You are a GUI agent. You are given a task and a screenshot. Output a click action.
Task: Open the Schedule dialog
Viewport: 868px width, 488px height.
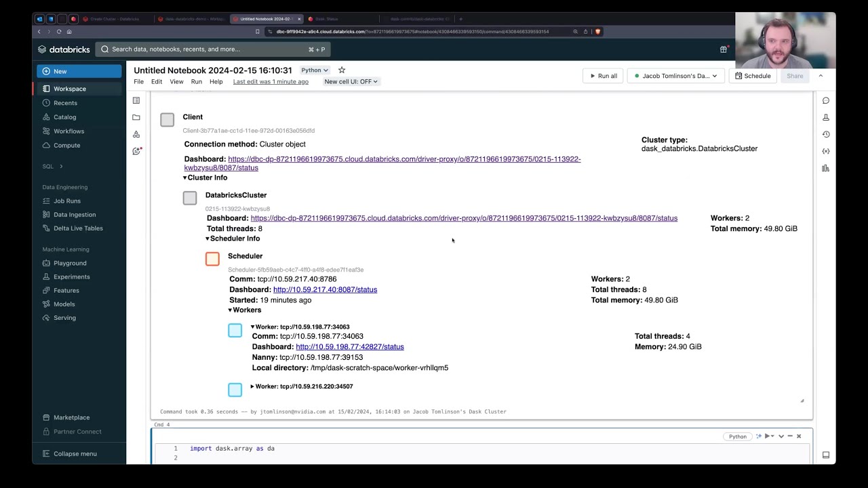(753, 76)
